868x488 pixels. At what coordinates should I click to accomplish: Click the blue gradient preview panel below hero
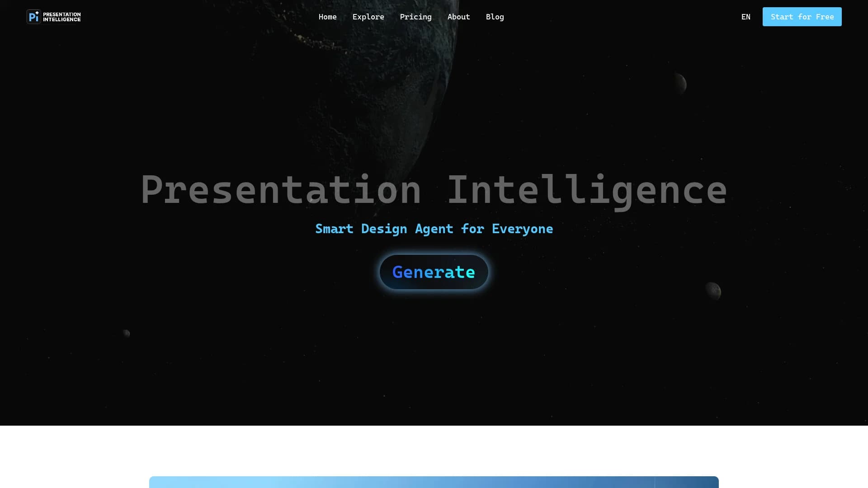click(434, 482)
